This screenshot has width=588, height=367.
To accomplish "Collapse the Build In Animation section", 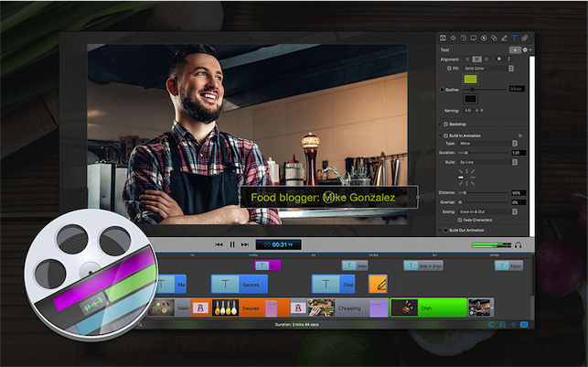I will click(440, 135).
